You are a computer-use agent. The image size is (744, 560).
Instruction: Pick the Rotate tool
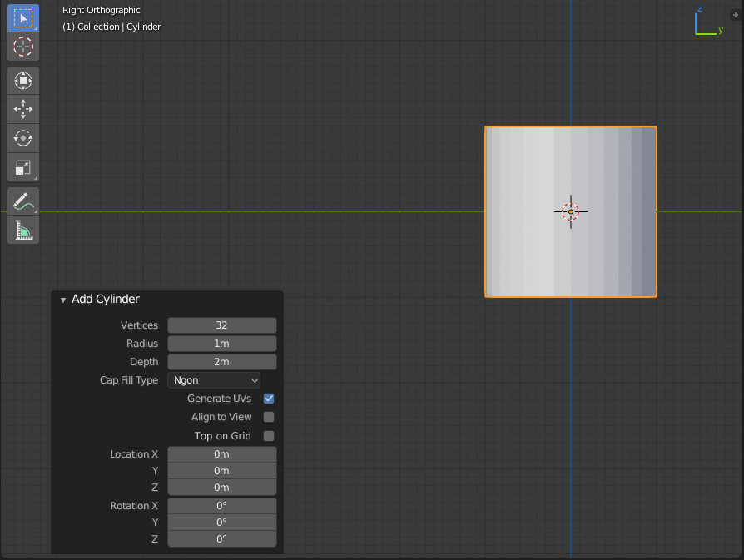click(23, 138)
